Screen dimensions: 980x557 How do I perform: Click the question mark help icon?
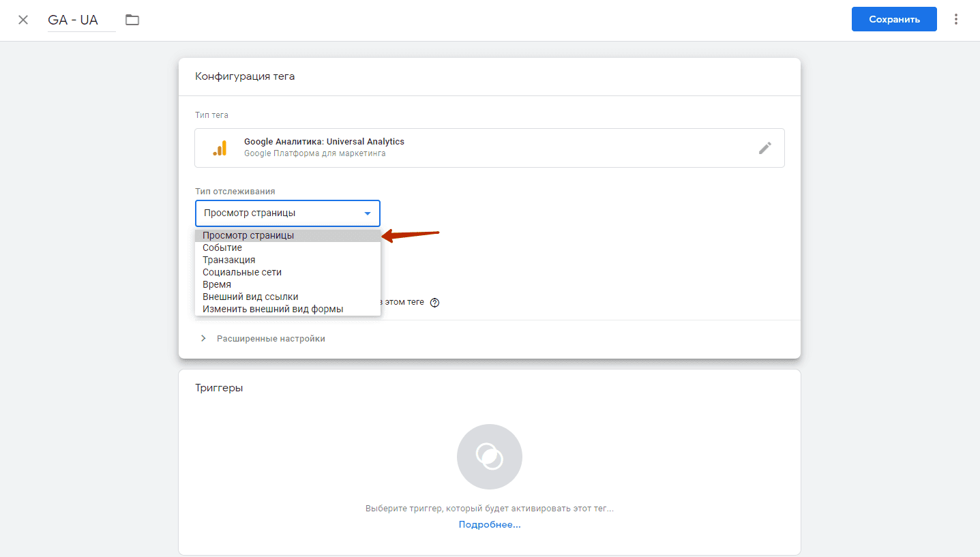(x=434, y=302)
